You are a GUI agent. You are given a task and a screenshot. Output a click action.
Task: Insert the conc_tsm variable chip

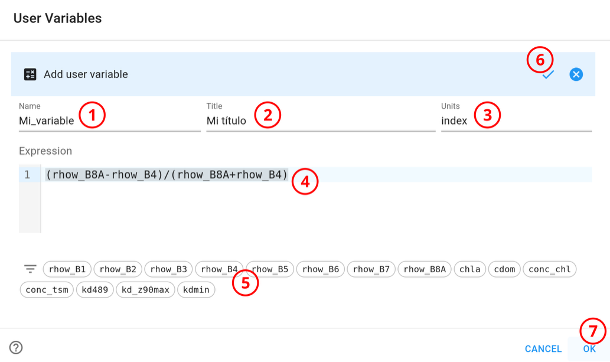coord(47,290)
